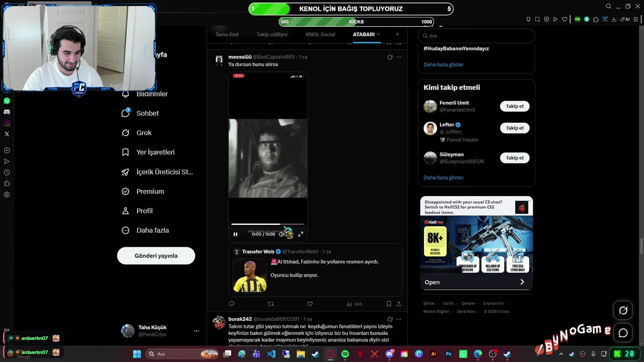
Task: Open Discord in the browser sidebar
Action: tap(7, 112)
